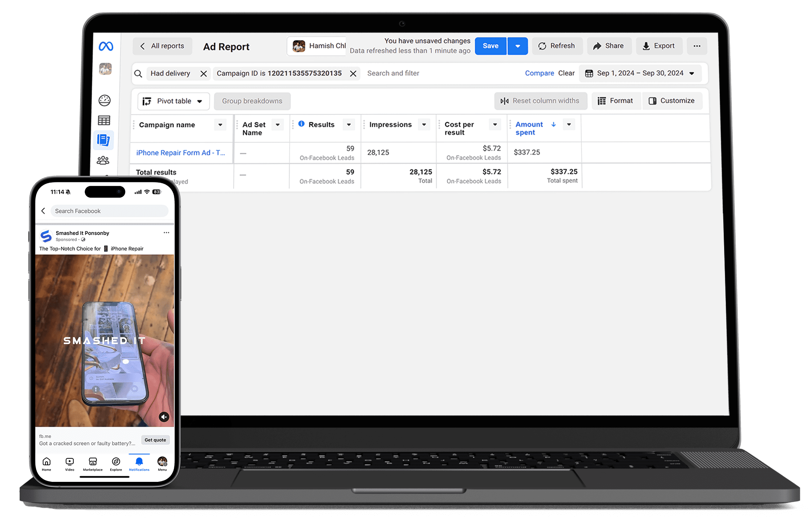Click the Compare link
Screen dimensions: 812x523
(x=539, y=73)
